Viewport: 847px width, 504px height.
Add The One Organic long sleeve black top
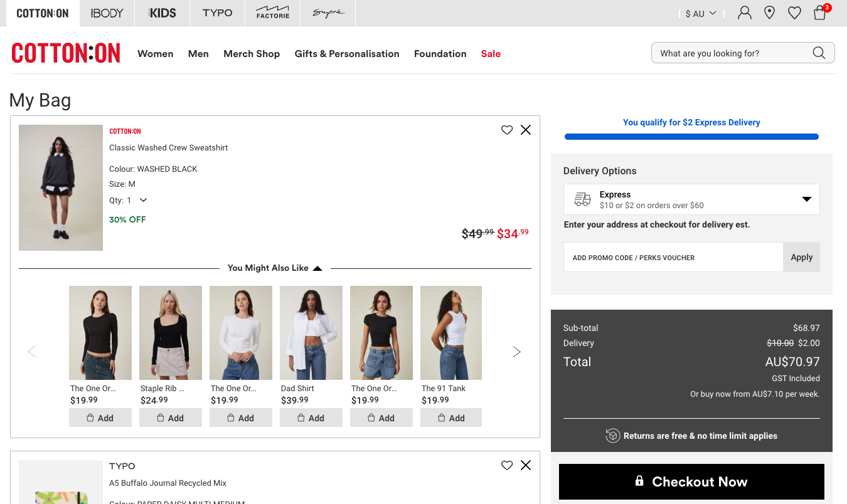pos(100,418)
